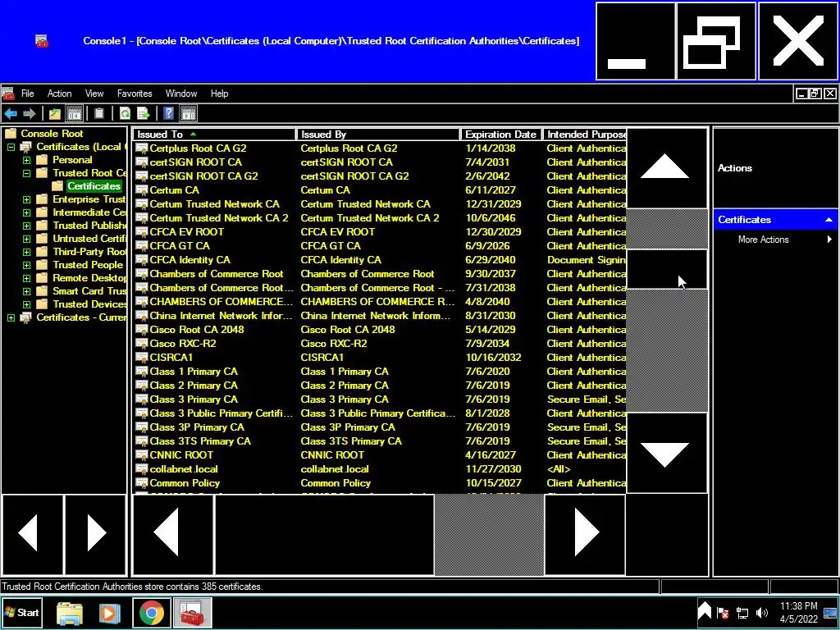Open the Window menu
840x630 pixels.
click(x=181, y=94)
